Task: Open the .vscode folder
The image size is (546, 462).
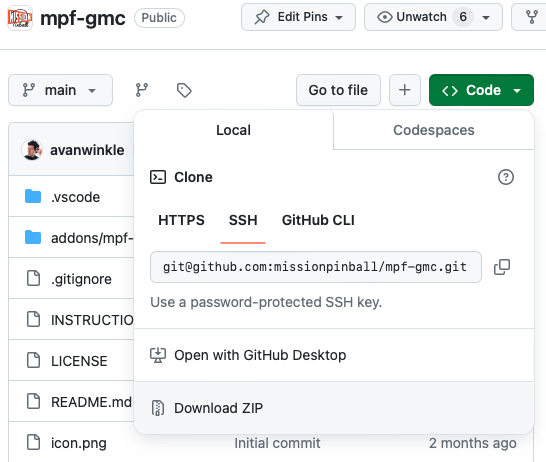Action: (x=76, y=197)
